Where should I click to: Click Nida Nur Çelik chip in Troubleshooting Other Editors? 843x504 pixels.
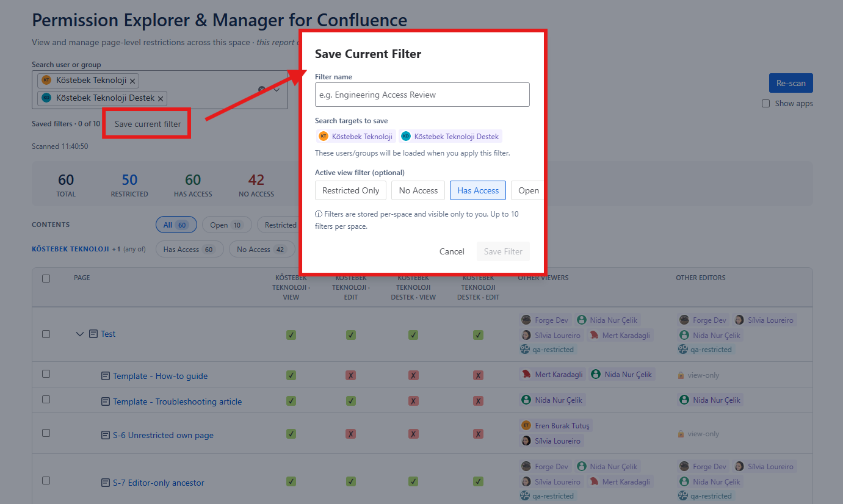pos(710,400)
